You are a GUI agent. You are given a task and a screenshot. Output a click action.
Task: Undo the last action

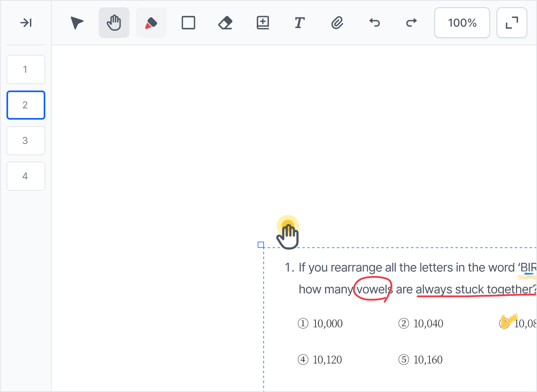click(374, 23)
